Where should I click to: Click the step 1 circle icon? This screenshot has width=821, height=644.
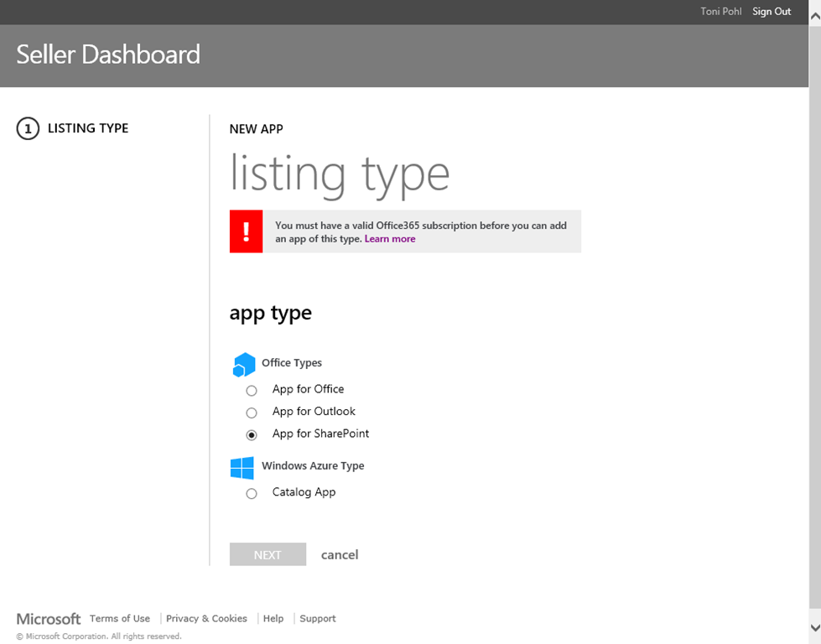pos(28,128)
